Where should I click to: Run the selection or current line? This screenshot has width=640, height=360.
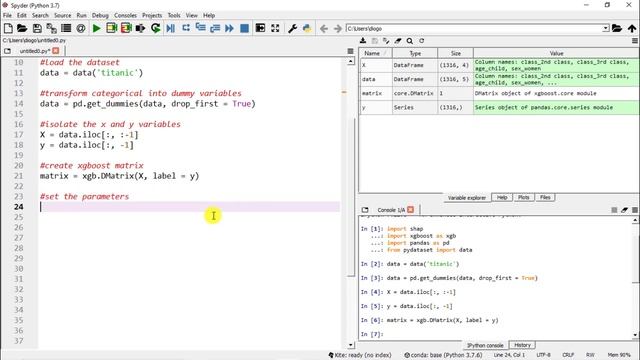pyautogui.click(x=140, y=28)
